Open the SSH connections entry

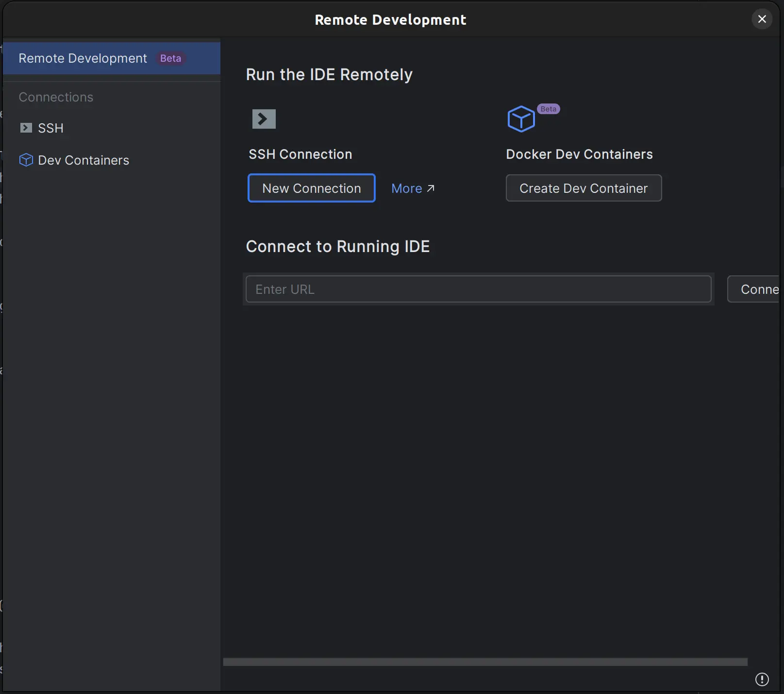pos(50,128)
